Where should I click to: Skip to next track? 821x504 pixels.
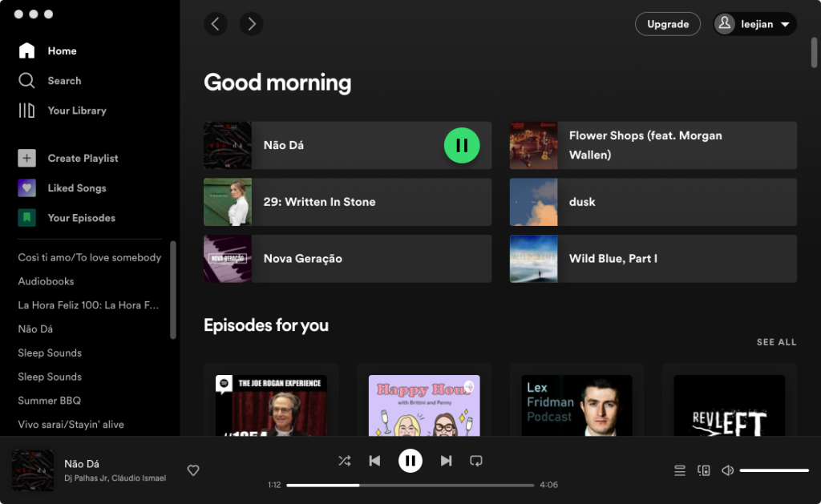pos(446,461)
